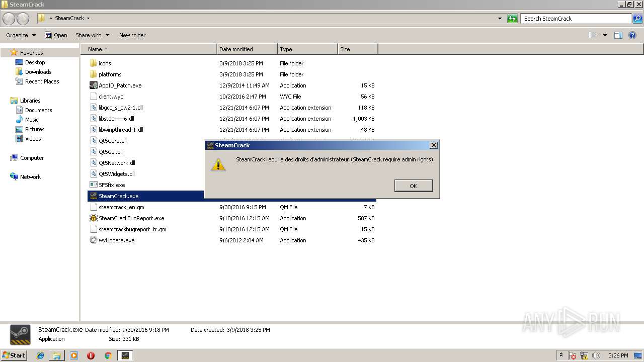Select Network in navigation pane
This screenshot has height=362, width=644.
(x=30, y=177)
